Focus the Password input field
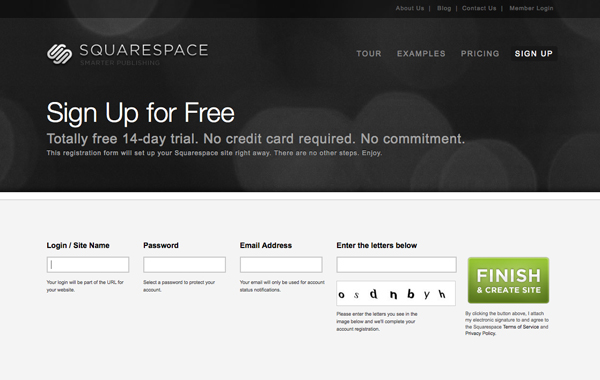Viewport: 600px width, 380px height. coord(184,264)
